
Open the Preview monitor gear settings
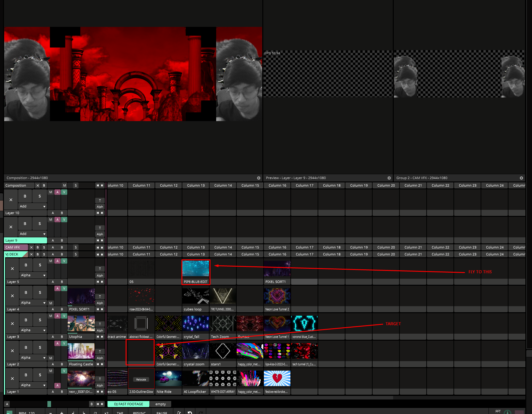389,178
